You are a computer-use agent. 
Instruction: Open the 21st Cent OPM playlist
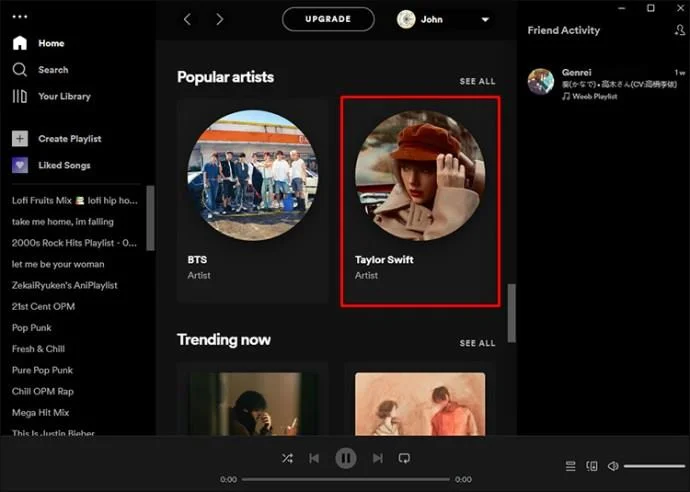click(44, 306)
